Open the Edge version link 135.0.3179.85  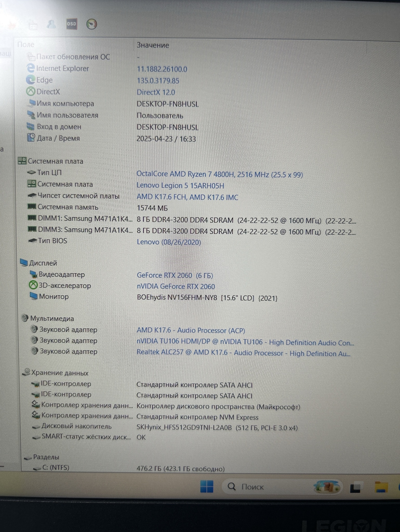coord(158,81)
